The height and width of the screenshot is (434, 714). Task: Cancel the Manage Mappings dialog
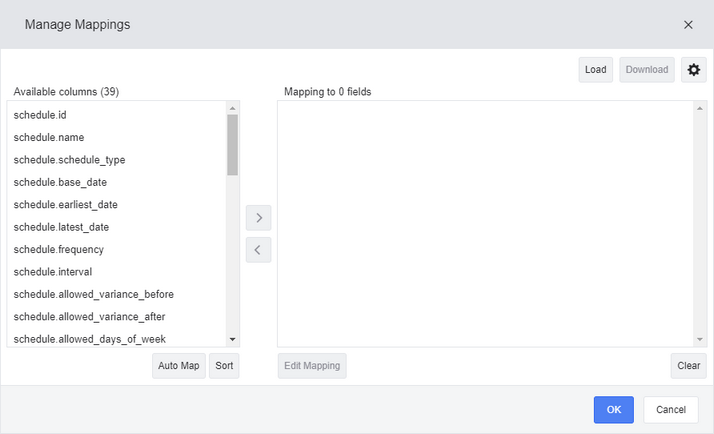click(671, 409)
